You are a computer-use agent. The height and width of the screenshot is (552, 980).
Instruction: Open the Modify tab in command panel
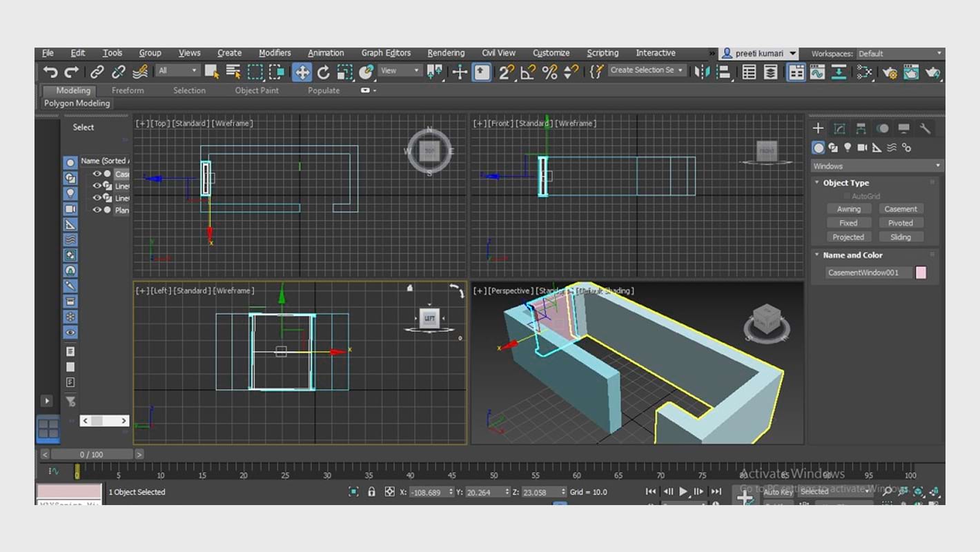tap(839, 128)
